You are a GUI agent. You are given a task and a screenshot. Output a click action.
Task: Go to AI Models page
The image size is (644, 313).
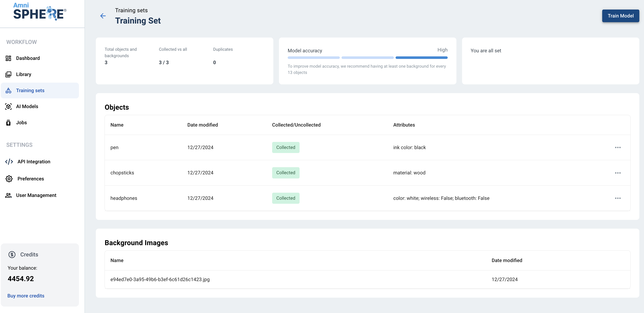(x=27, y=107)
